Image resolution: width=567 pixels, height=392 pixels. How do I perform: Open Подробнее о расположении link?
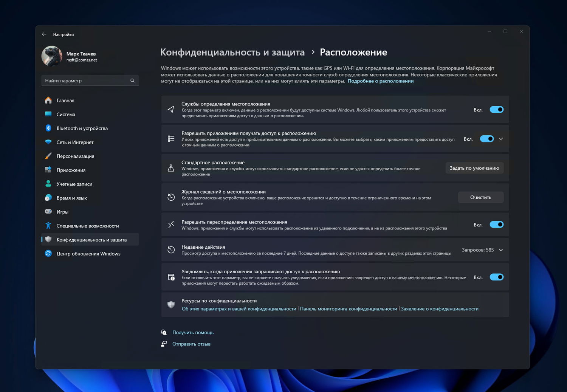(381, 81)
